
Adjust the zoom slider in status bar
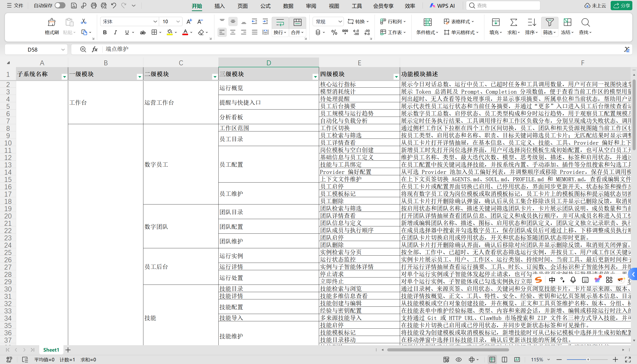(x=588, y=360)
